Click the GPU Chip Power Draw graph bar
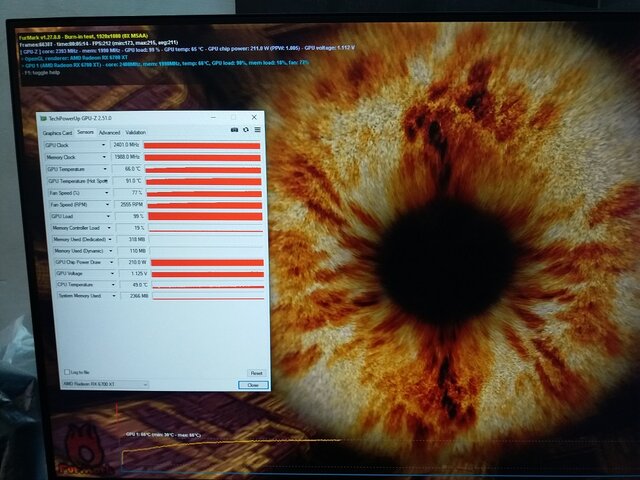This screenshot has height=480, width=640. pos(208,262)
